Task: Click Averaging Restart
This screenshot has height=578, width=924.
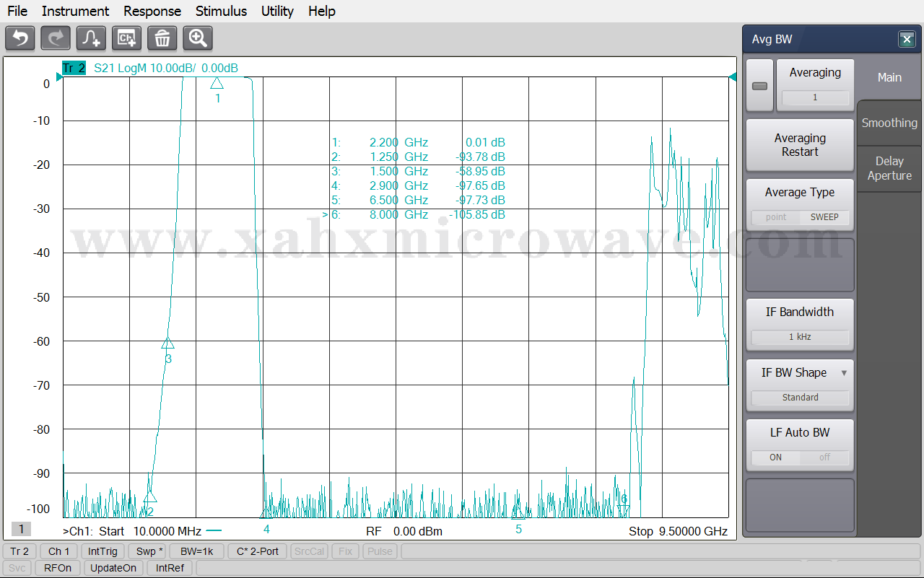Action: [800, 145]
